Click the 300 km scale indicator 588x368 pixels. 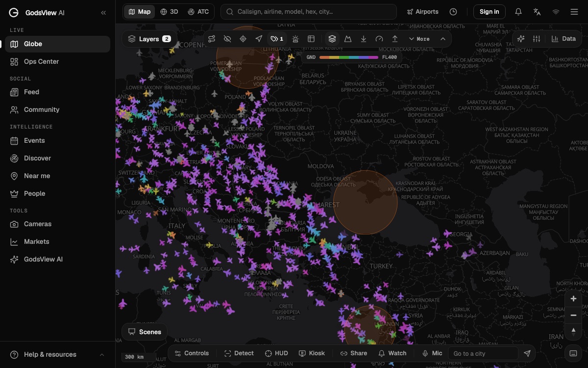139,357
